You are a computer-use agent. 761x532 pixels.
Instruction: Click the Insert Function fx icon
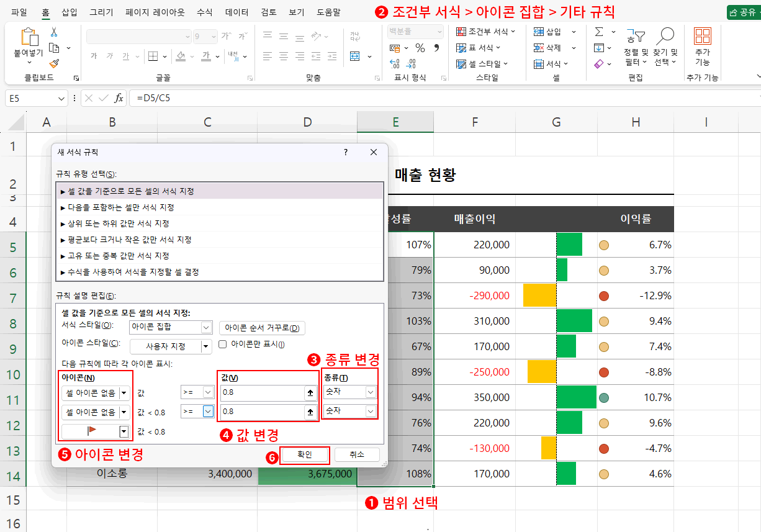coord(119,98)
